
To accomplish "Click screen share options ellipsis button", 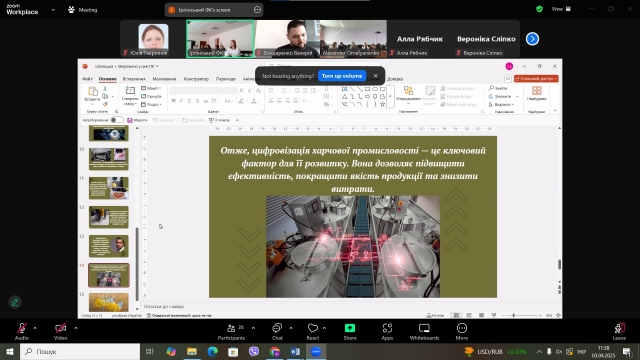I will click(x=257, y=10).
